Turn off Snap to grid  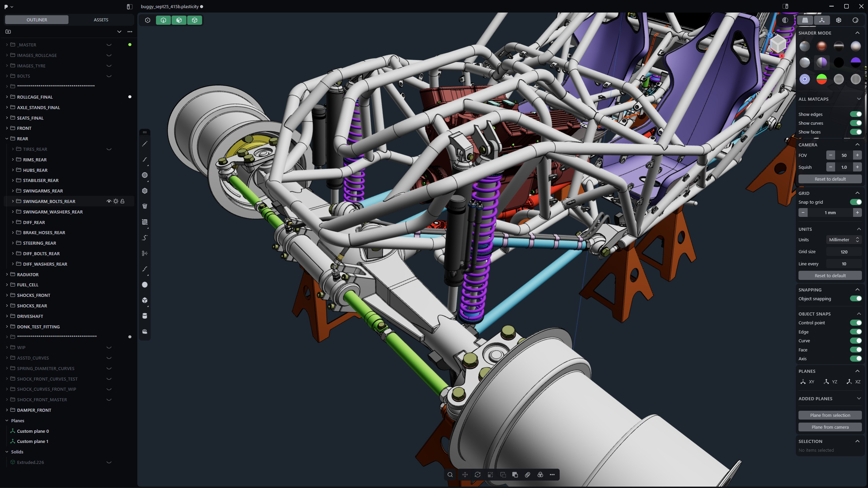[x=855, y=202]
